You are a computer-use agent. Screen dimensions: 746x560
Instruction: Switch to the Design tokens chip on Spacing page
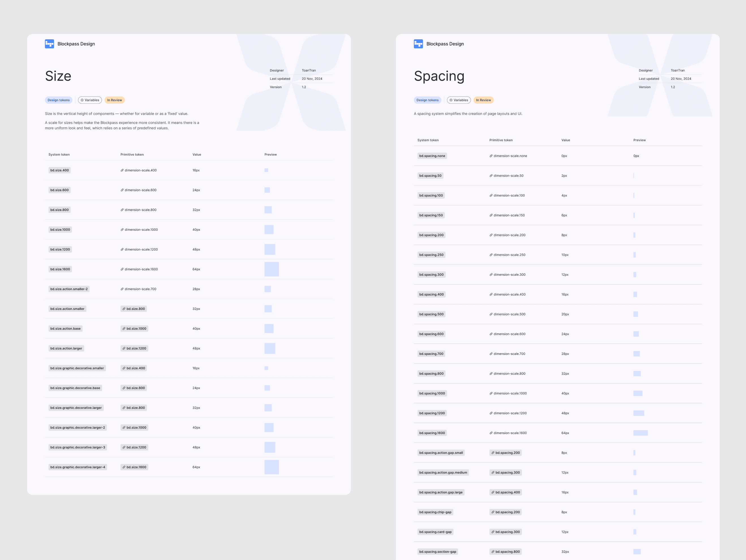pos(428,100)
